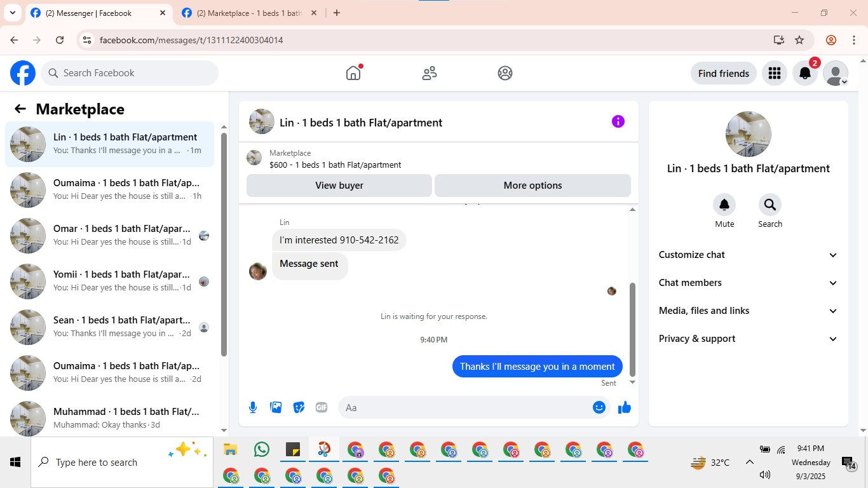
Task: Switch to the Marketplace browser tab
Action: 248,13
